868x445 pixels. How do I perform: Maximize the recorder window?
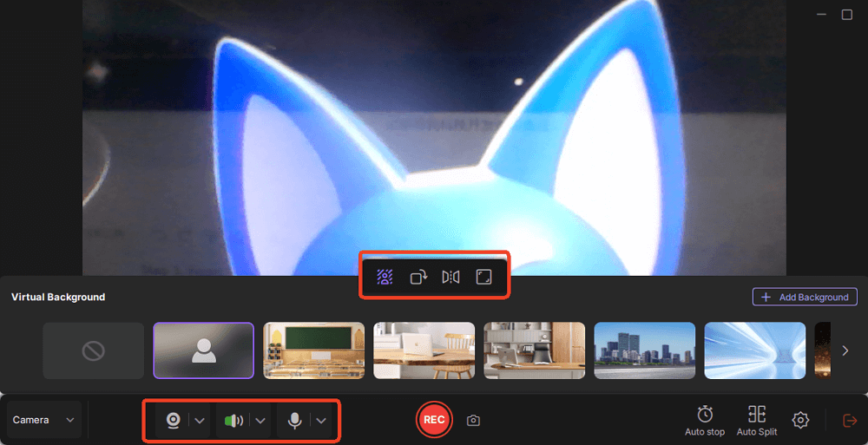(847, 15)
